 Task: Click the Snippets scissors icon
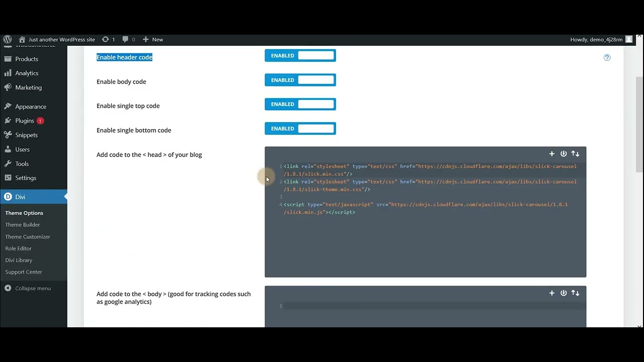point(8,135)
